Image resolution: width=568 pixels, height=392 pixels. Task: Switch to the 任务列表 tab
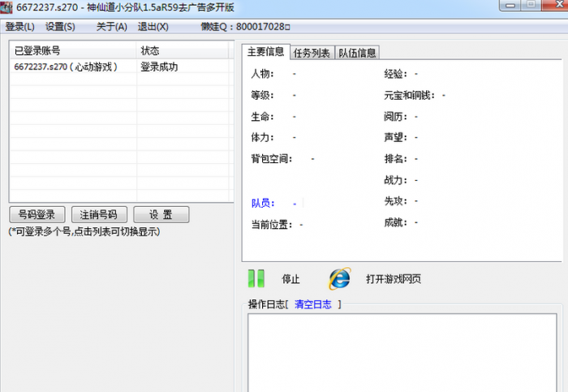312,53
